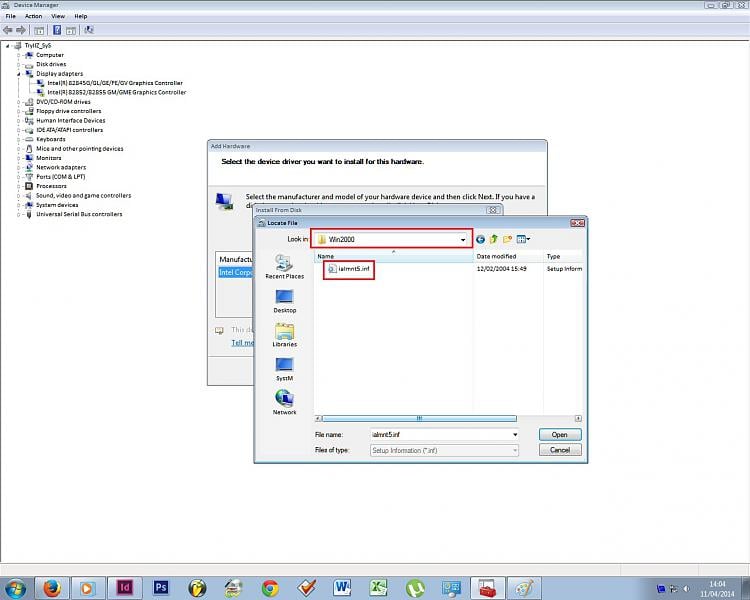Select Monitors in device tree
This screenshot has height=600, width=750.
49,158
